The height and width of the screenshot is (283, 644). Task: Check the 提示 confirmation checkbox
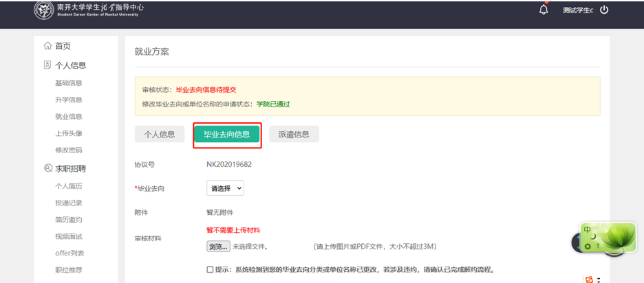point(210,269)
